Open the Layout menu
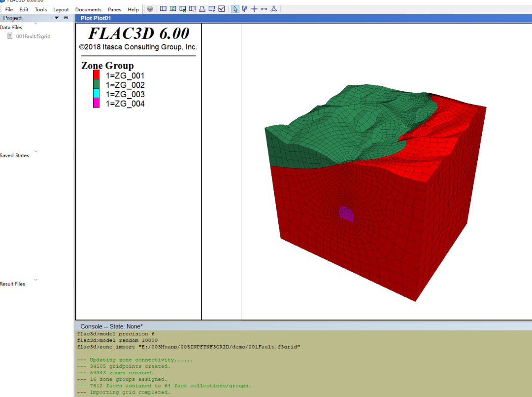The height and width of the screenshot is (397, 532). 61,9
